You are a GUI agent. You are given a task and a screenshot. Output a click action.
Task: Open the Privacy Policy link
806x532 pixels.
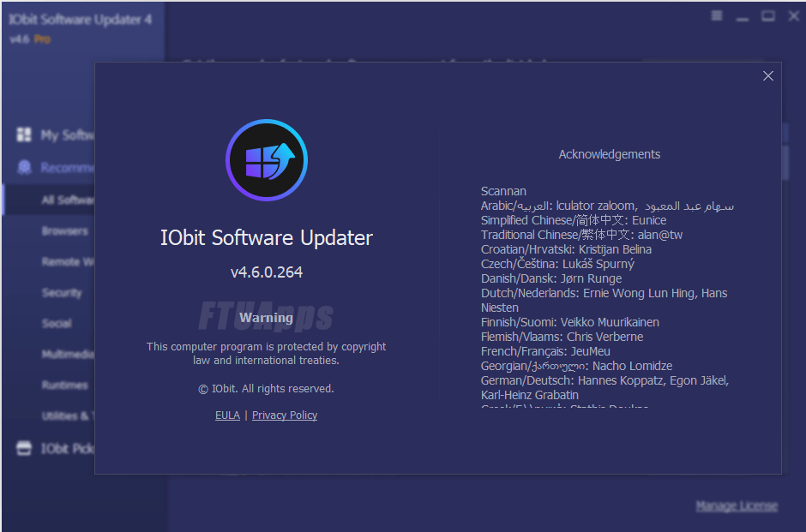285,415
